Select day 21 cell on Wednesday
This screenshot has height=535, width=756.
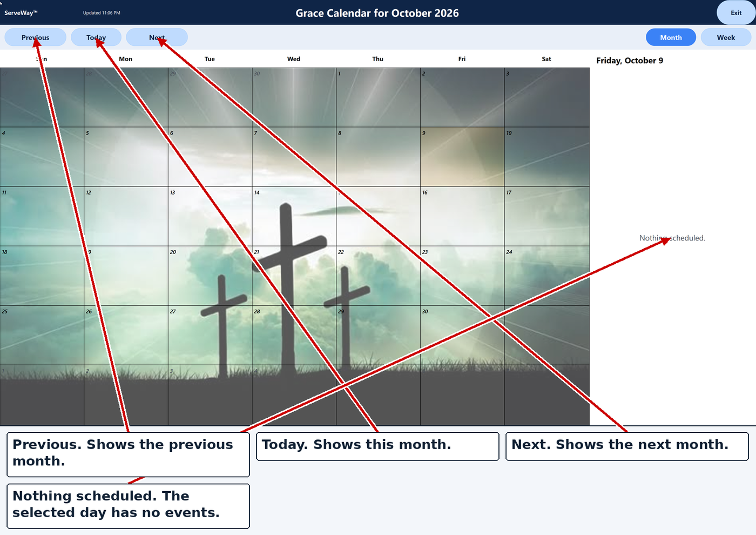(x=294, y=276)
